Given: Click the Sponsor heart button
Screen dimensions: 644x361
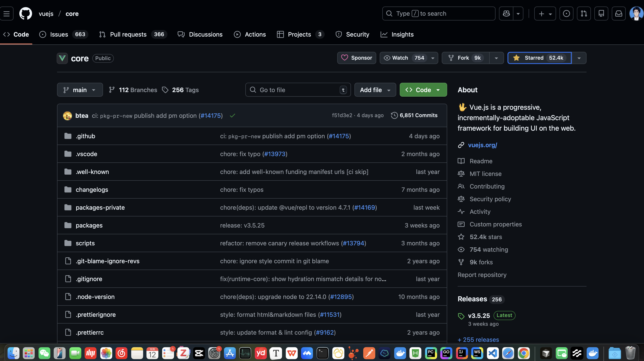Looking at the screenshot, I should (x=356, y=58).
